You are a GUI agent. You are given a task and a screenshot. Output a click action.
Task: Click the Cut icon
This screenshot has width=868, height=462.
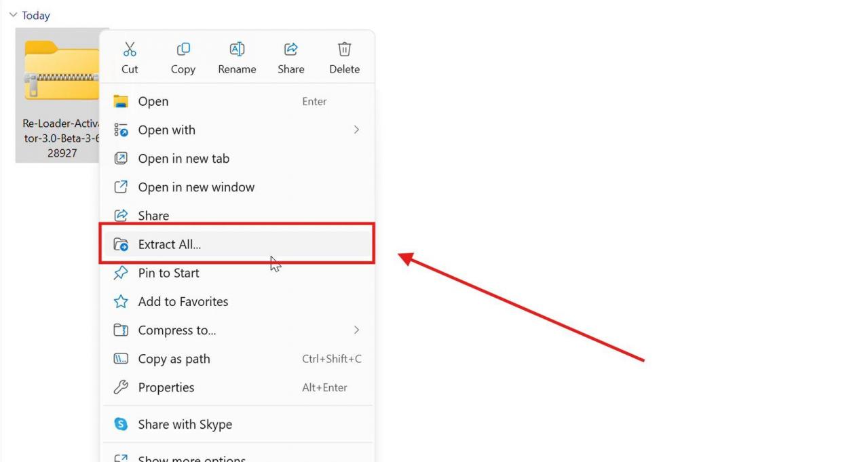[x=129, y=49]
